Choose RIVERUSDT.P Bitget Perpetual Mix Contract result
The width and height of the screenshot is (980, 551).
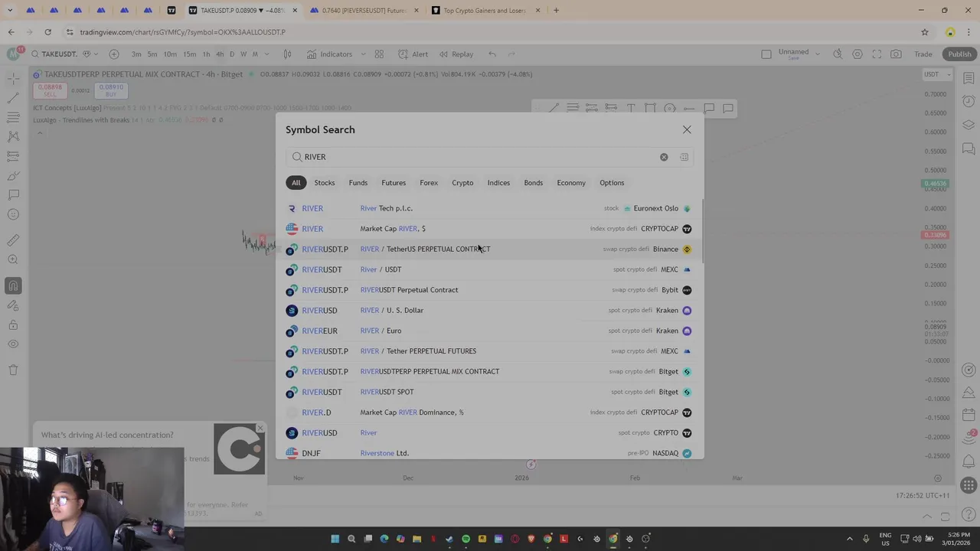[488, 371]
